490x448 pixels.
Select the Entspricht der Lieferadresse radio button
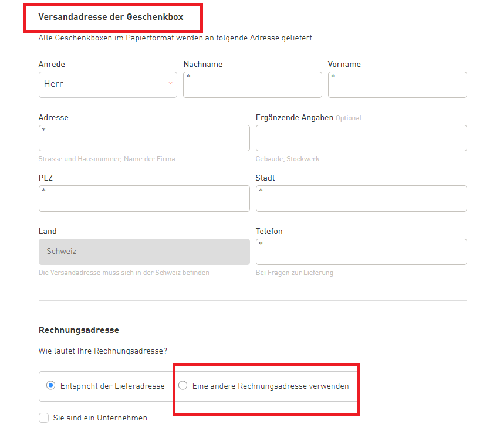click(x=51, y=386)
